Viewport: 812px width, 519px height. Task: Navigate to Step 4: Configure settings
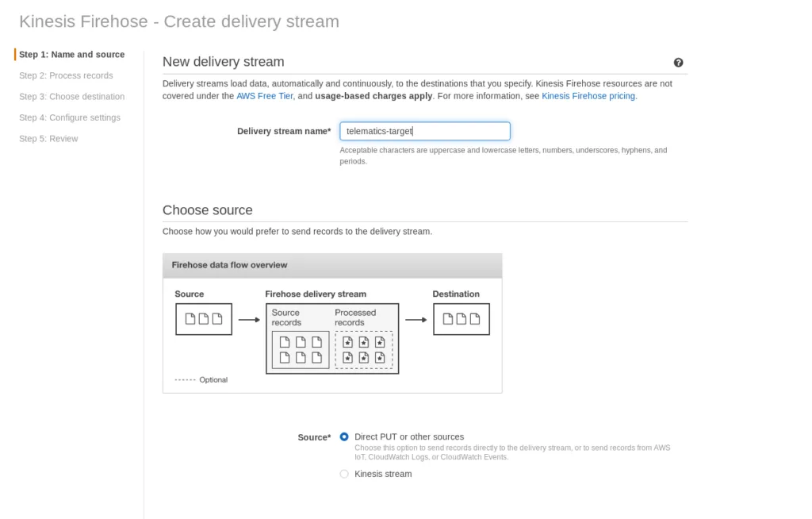click(70, 117)
